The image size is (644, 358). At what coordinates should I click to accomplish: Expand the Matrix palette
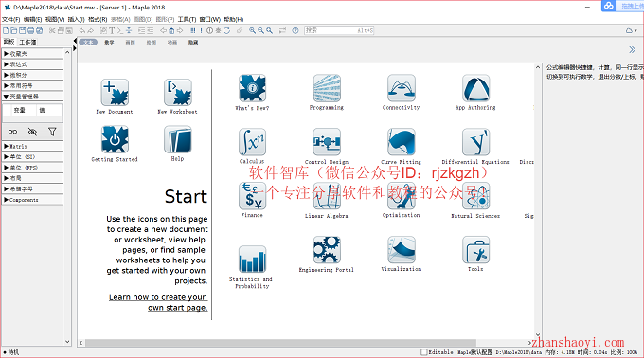pos(32,146)
